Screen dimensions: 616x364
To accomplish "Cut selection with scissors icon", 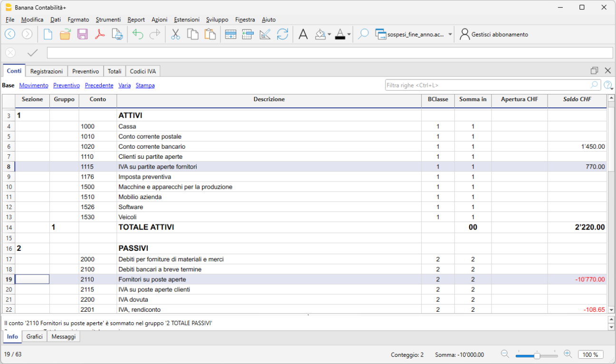I will click(175, 34).
